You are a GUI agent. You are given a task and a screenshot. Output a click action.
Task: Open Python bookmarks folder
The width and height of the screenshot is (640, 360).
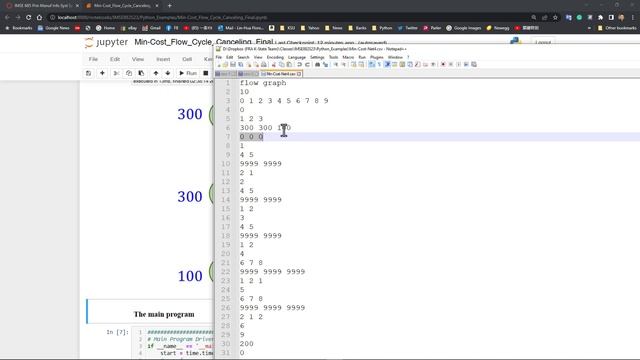click(382, 28)
